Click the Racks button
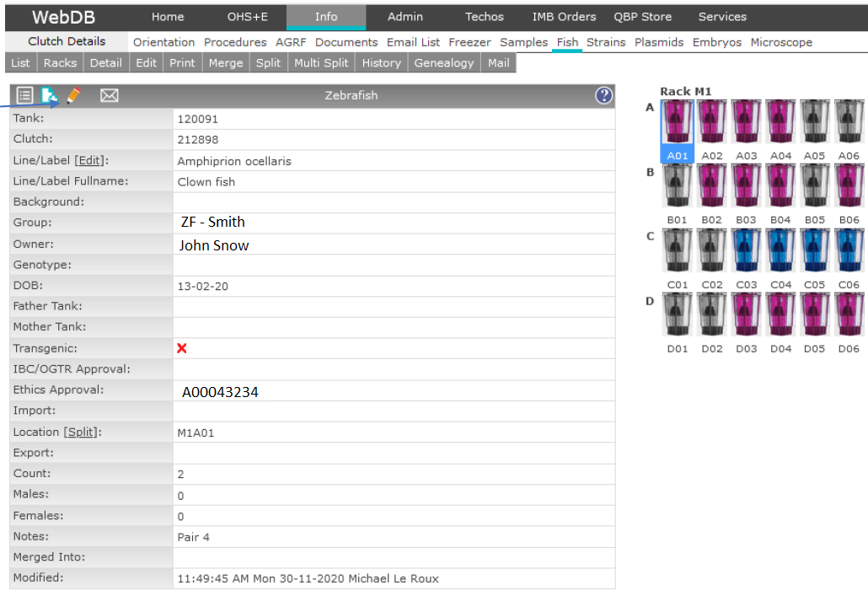Image resolution: width=868 pixels, height=591 pixels. click(60, 63)
